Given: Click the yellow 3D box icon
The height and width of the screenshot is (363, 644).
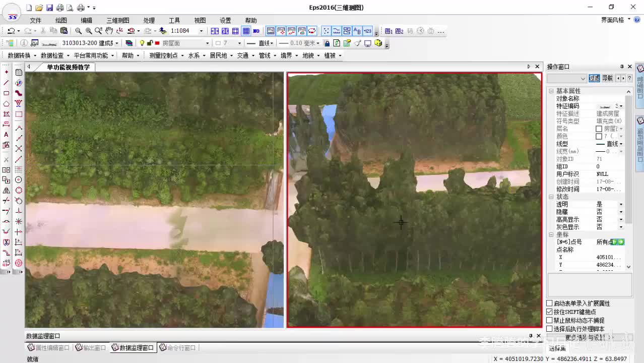Looking at the screenshot, I should point(378,43).
